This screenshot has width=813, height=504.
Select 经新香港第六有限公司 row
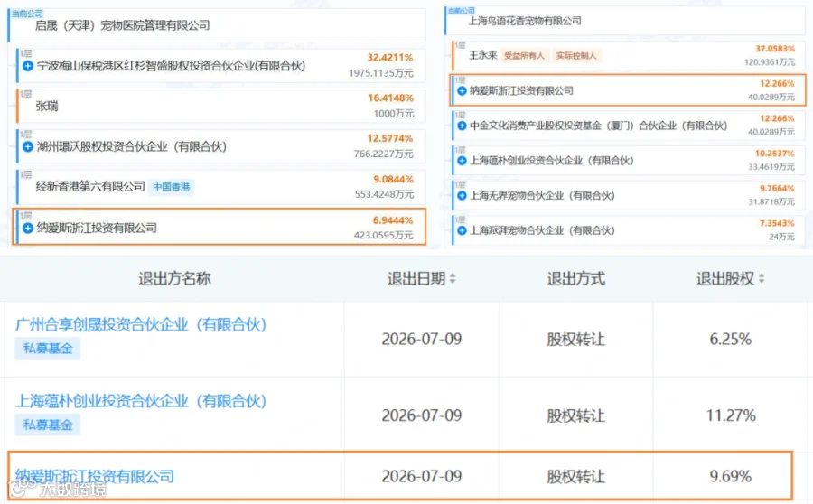[221, 187]
